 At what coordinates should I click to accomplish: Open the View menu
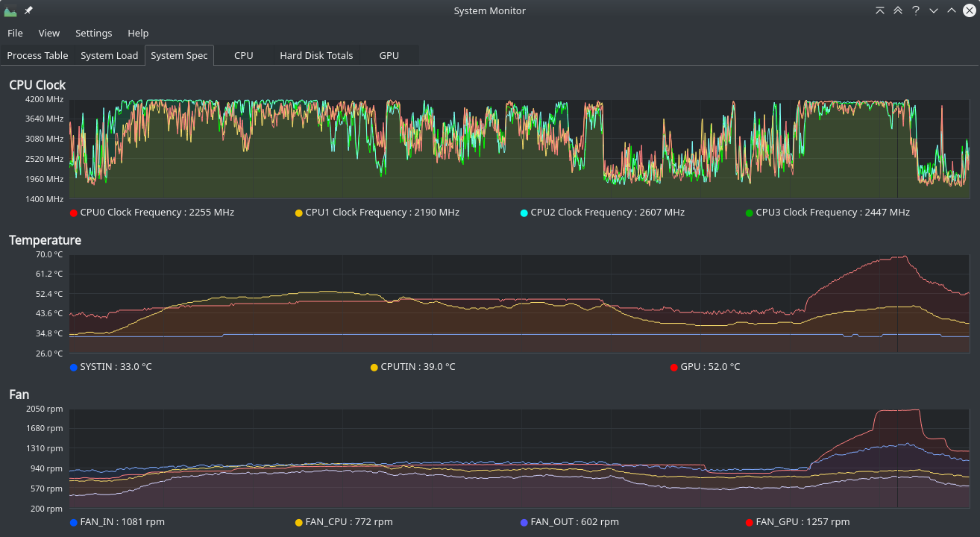pos(49,33)
